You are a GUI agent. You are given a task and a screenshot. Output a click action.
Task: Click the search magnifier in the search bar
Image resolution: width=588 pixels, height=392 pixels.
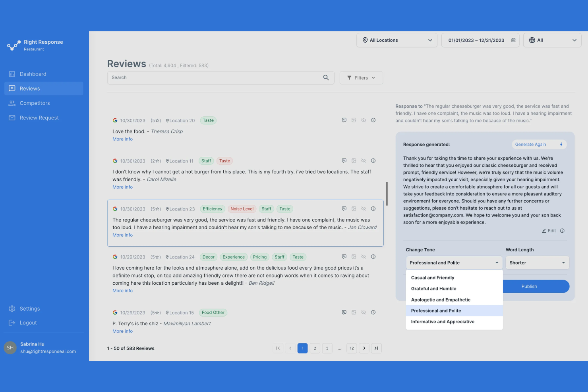click(x=326, y=77)
